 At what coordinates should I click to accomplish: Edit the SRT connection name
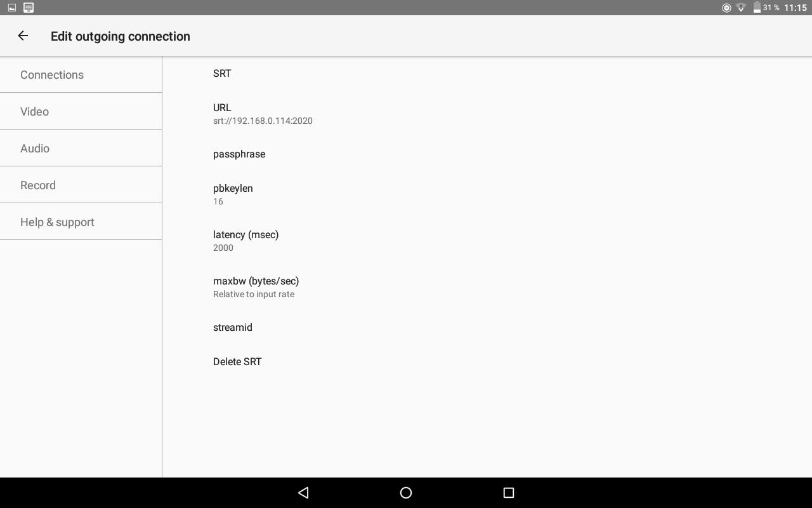pos(487,74)
